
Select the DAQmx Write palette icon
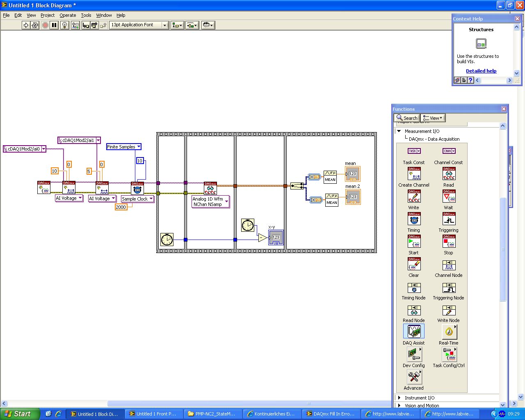coord(414,196)
